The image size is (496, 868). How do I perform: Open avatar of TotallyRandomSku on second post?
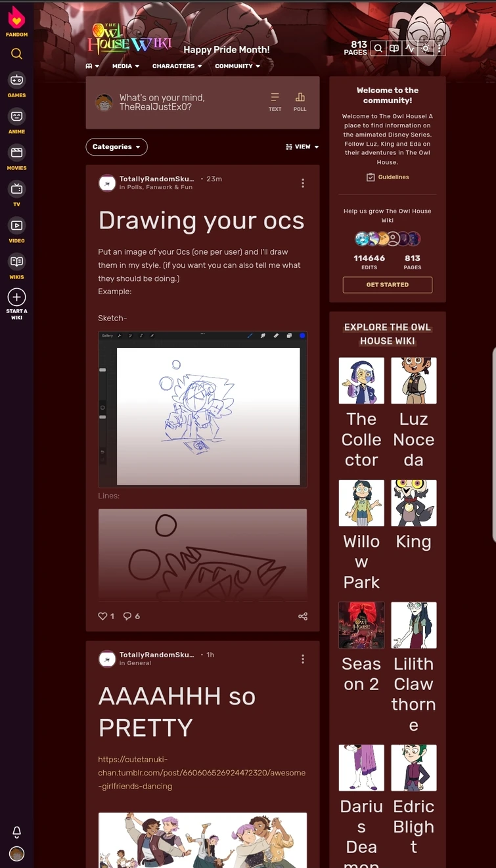106,659
